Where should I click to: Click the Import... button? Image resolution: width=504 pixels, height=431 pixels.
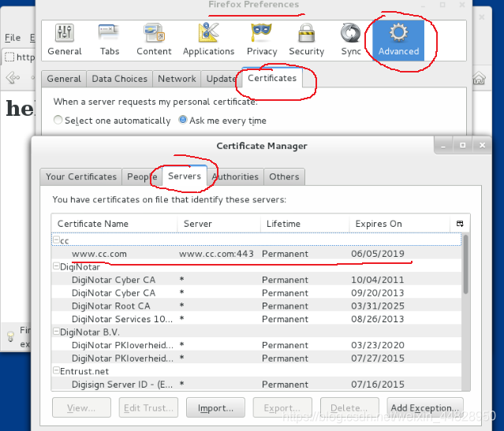coord(215,408)
